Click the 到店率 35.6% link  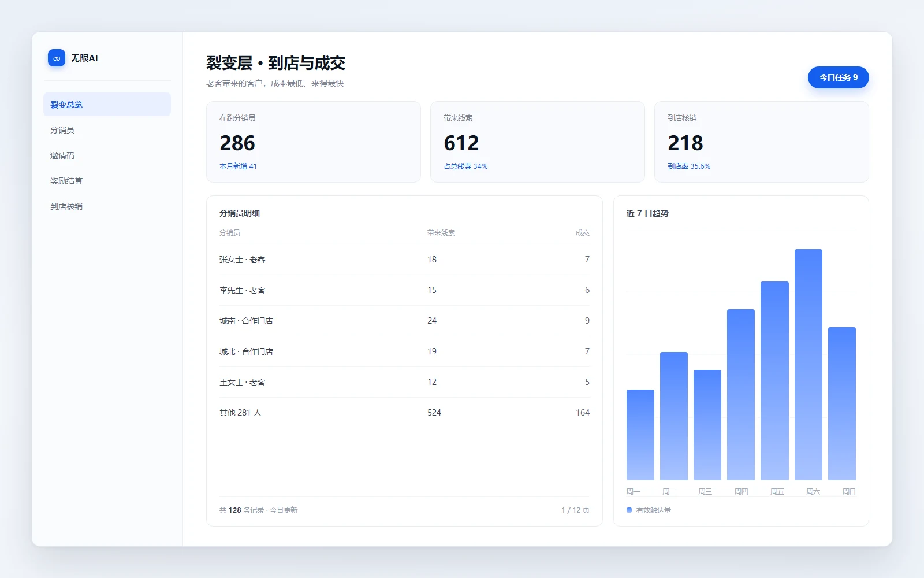click(x=689, y=166)
